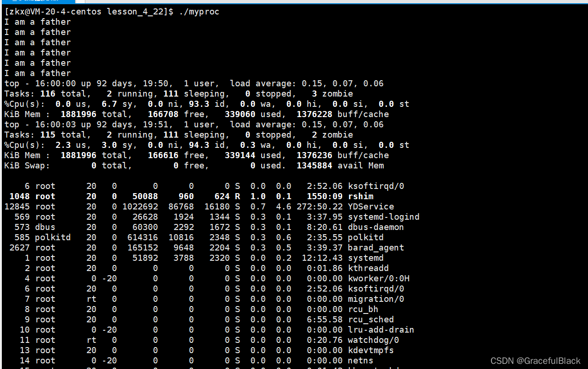Image resolution: width=588 pixels, height=369 pixels.
Task: Click the 12:12.43 time value for systemd
Action: tap(322, 258)
